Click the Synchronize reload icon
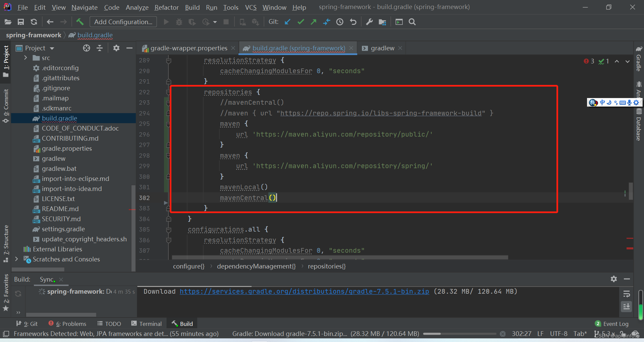 (x=34, y=22)
